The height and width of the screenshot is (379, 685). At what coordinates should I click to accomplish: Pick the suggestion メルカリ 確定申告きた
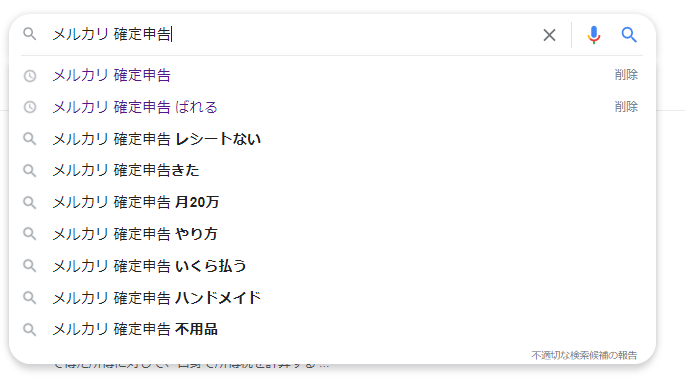[x=126, y=170]
